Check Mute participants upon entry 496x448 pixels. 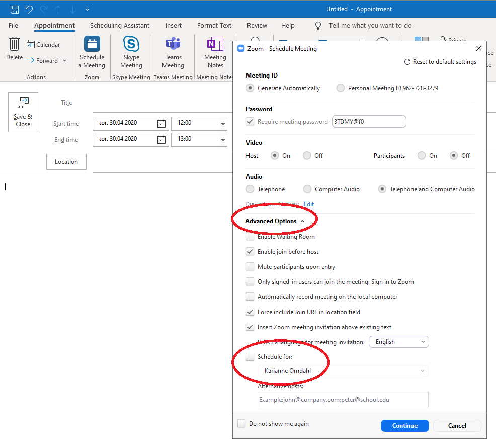pyautogui.click(x=250, y=267)
